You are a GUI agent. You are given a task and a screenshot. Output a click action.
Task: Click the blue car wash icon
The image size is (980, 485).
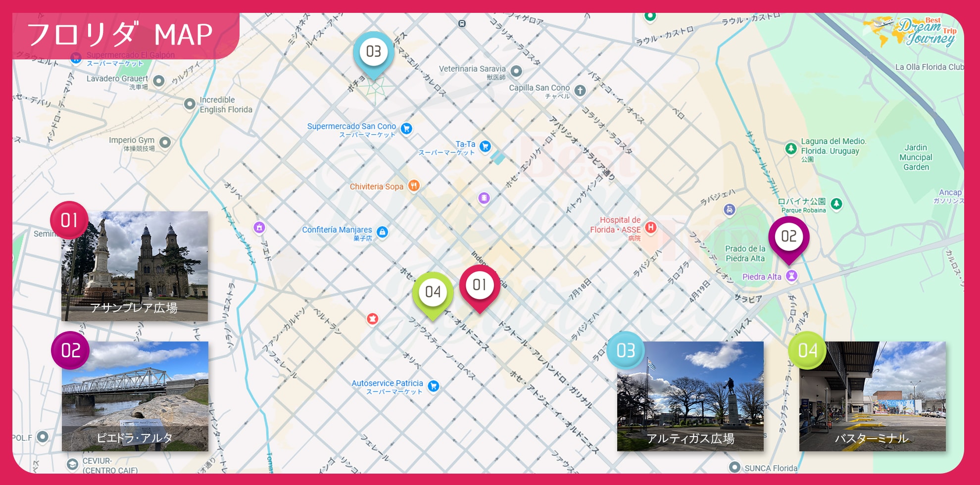[730, 209]
